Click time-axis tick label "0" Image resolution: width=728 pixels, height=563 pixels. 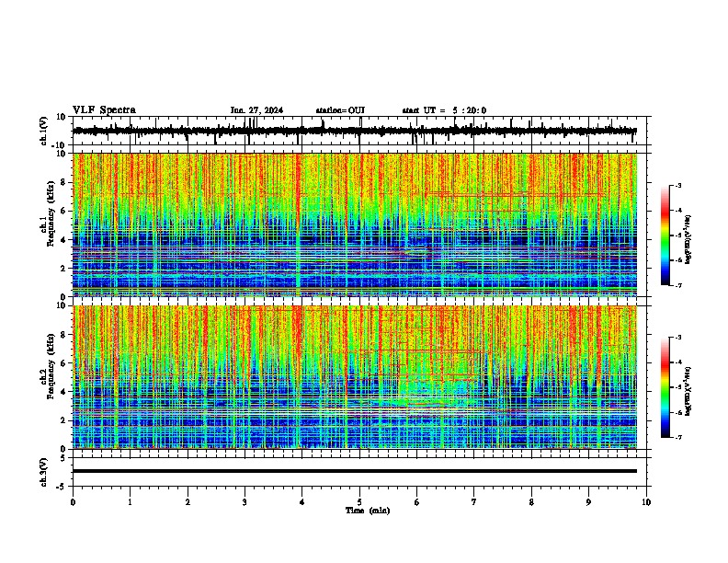[73, 502]
